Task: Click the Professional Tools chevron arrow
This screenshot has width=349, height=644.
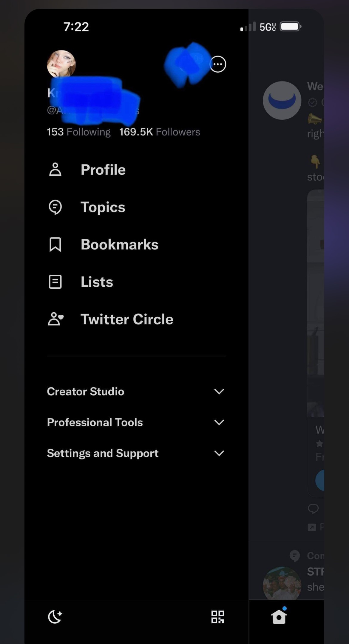Action: (219, 422)
